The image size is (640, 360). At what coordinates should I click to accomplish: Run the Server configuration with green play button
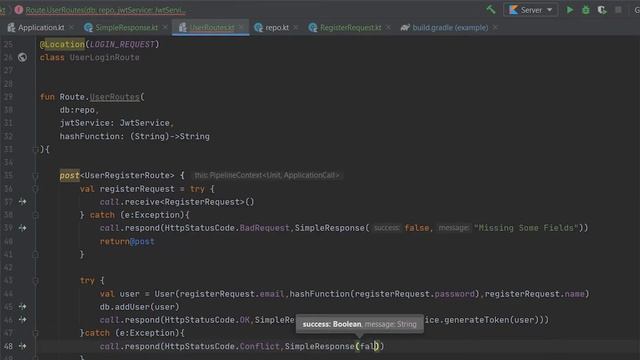570,10
